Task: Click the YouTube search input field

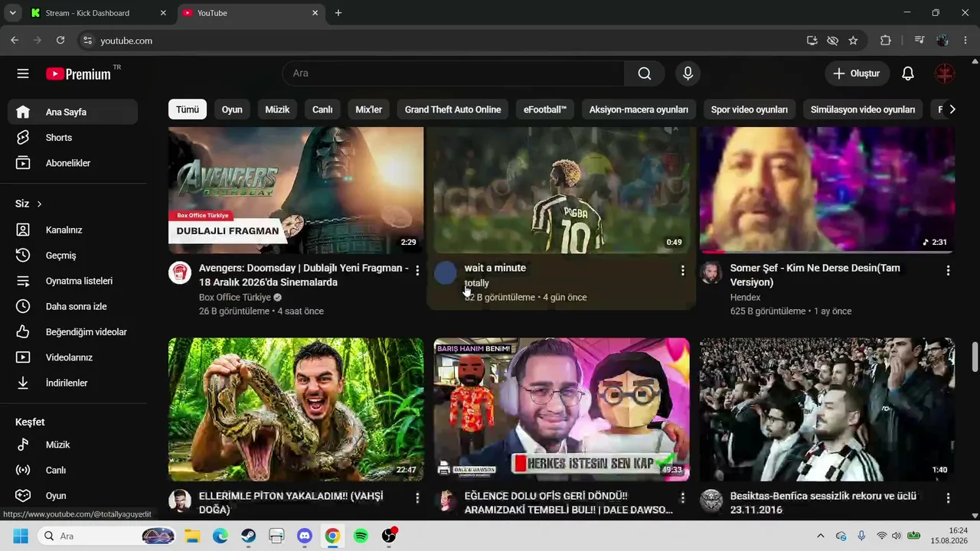Action: coord(453,73)
